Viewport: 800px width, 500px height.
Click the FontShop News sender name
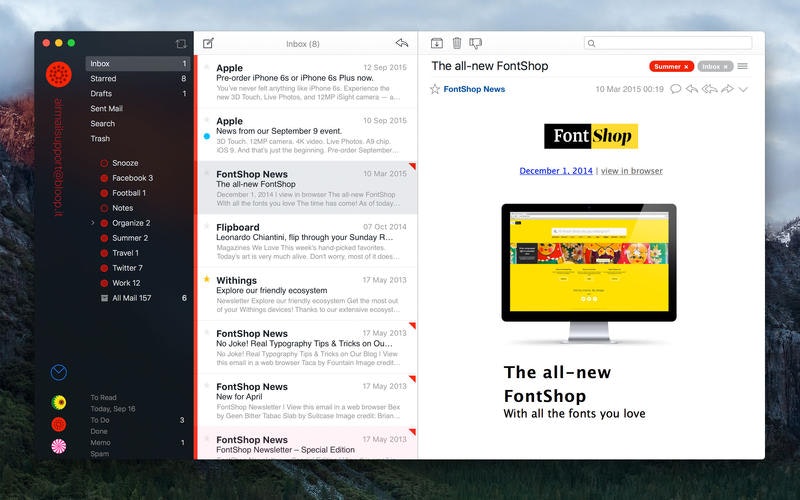pyautogui.click(x=474, y=89)
